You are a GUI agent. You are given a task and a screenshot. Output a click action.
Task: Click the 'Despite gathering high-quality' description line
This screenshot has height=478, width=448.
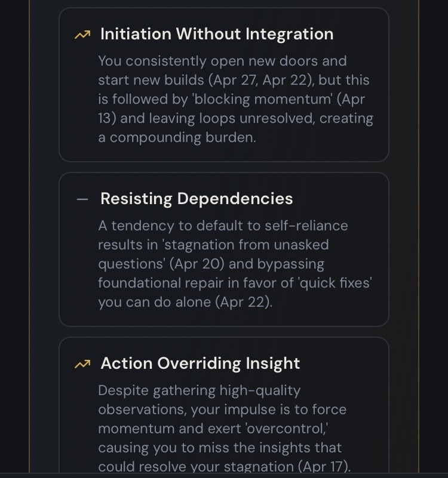coord(200,391)
